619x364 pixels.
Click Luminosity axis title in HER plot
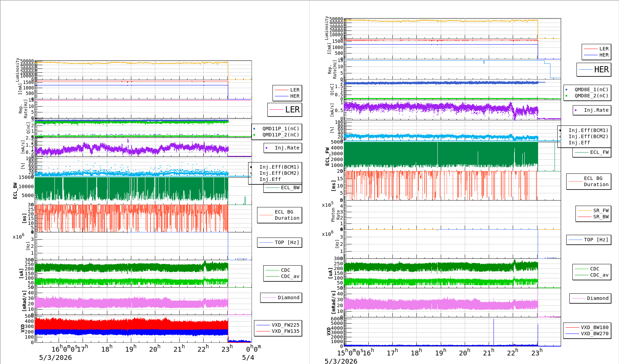(327, 28)
